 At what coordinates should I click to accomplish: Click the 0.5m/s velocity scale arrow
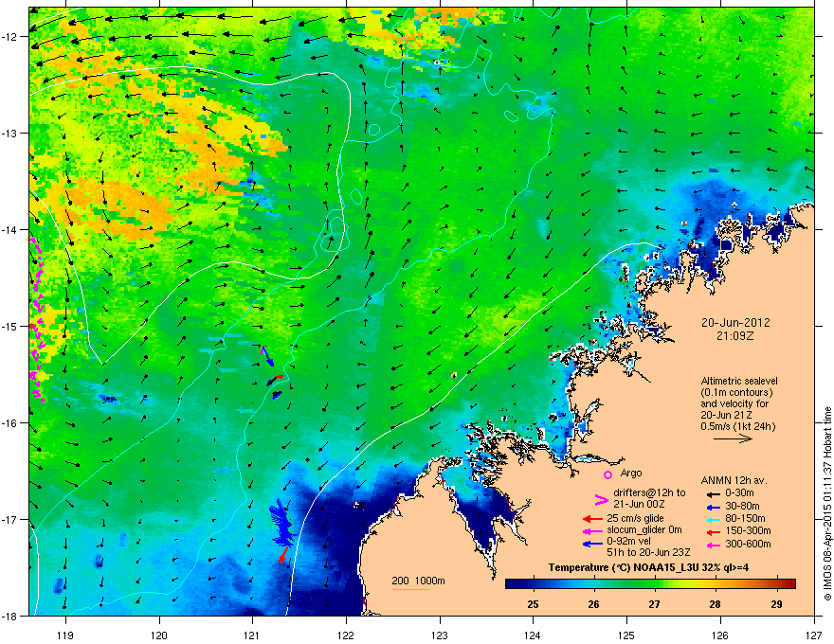point(733,438)
